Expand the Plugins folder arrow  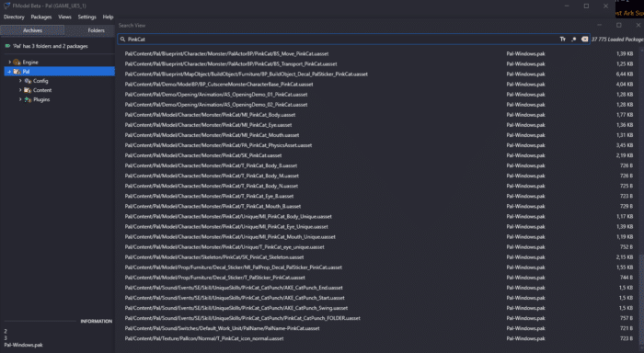point(20,100)
